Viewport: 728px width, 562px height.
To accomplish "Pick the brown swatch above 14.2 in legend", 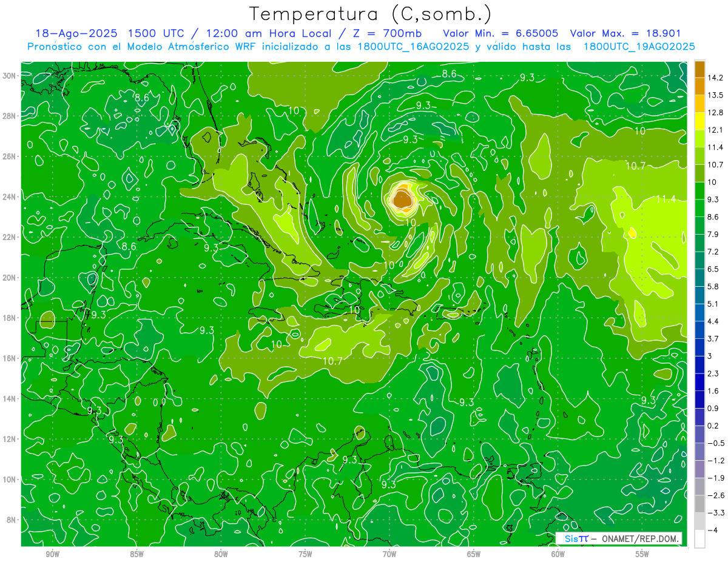I will tap(699, 69).
